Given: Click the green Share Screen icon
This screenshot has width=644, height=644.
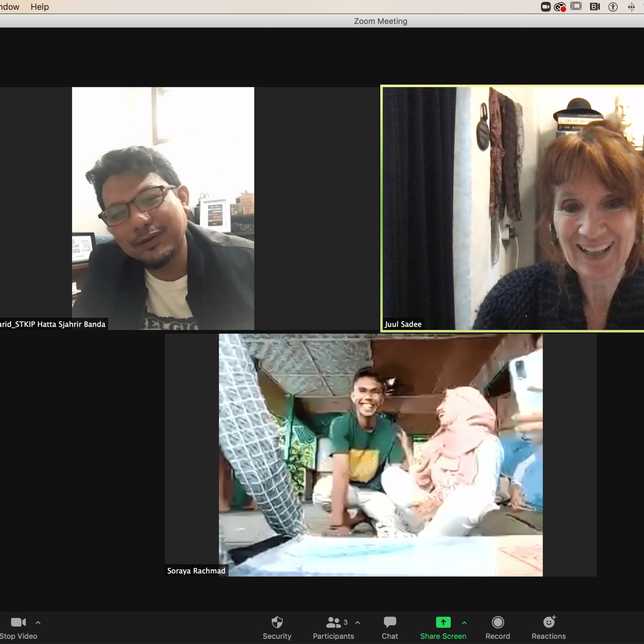Looking at the screenshot, I should coord(443,622).
